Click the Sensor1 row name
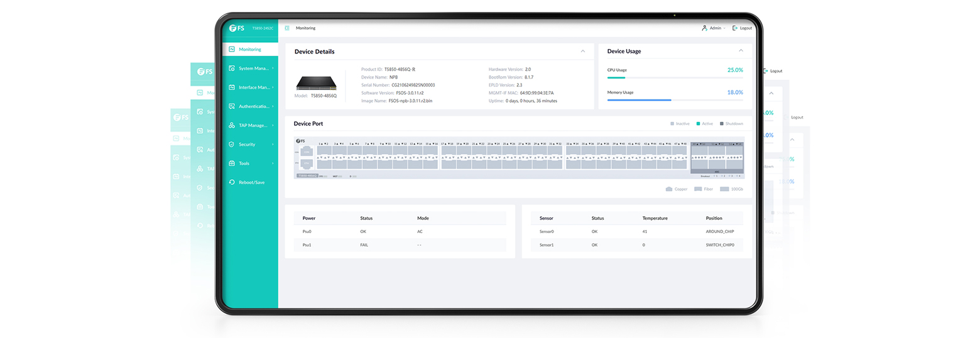Screen dimensions: 980x350 547,245
